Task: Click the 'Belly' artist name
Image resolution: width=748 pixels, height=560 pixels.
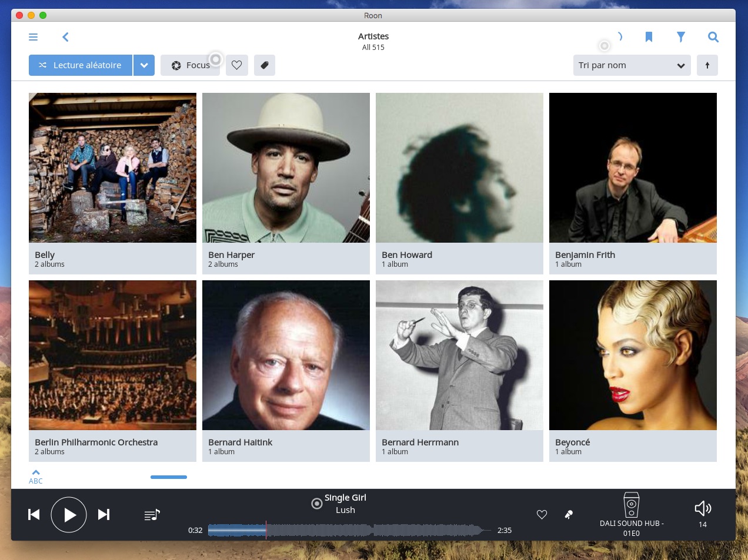Action: (x=45, y=255)
